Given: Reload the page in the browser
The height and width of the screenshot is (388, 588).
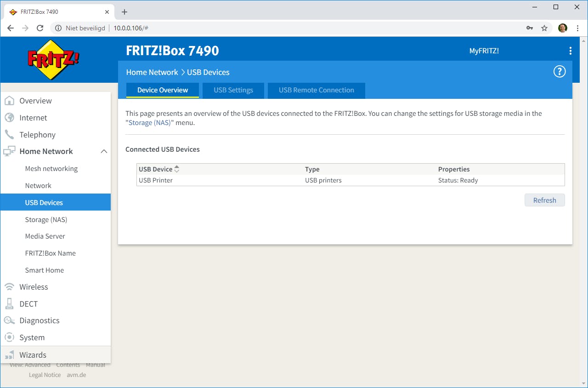Looking at the screenshot, I should tap(40, 28).
